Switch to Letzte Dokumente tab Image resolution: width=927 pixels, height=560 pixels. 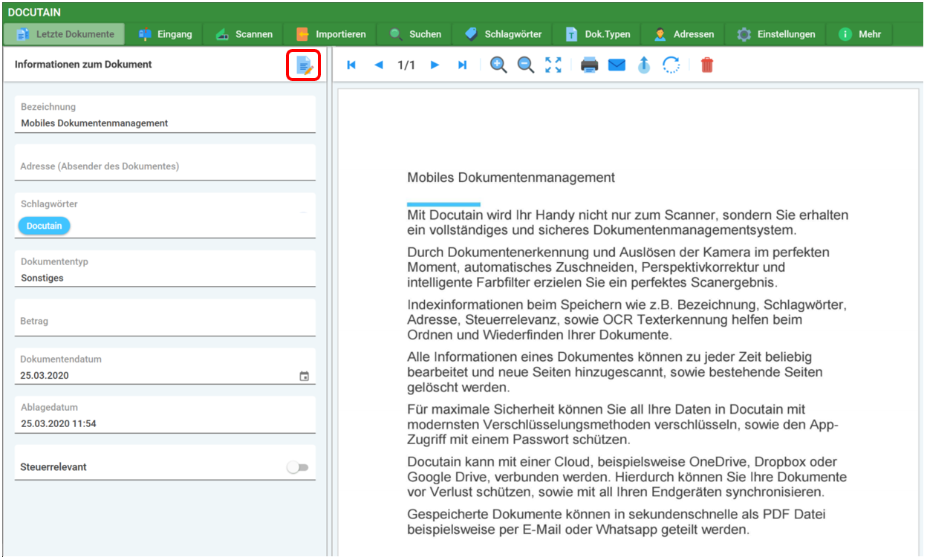tap(65, 34)
